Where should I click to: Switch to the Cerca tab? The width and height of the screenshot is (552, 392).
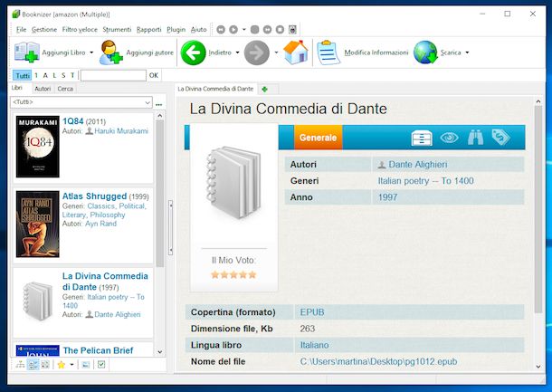pyautogui.click(x=65, y=89)
